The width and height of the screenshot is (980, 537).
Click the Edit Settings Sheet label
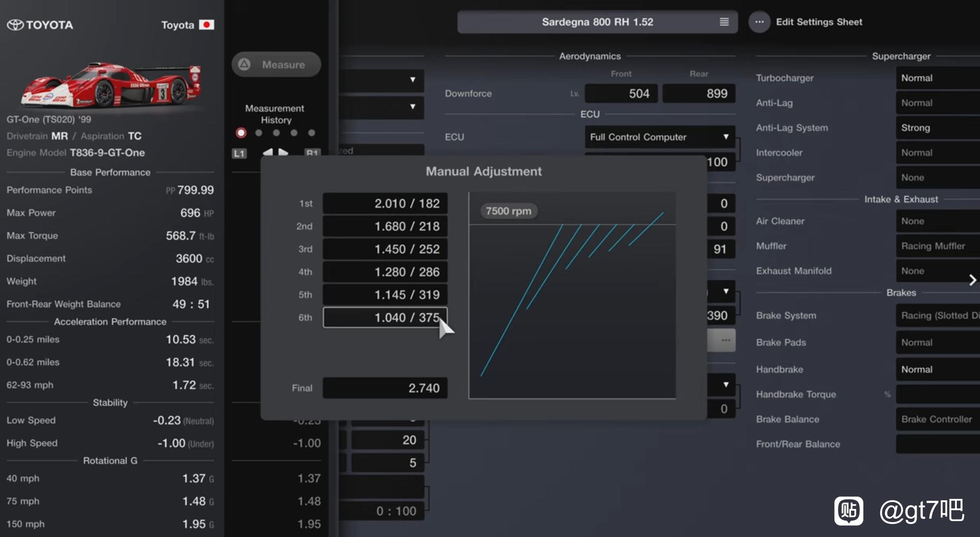(819, 22)
